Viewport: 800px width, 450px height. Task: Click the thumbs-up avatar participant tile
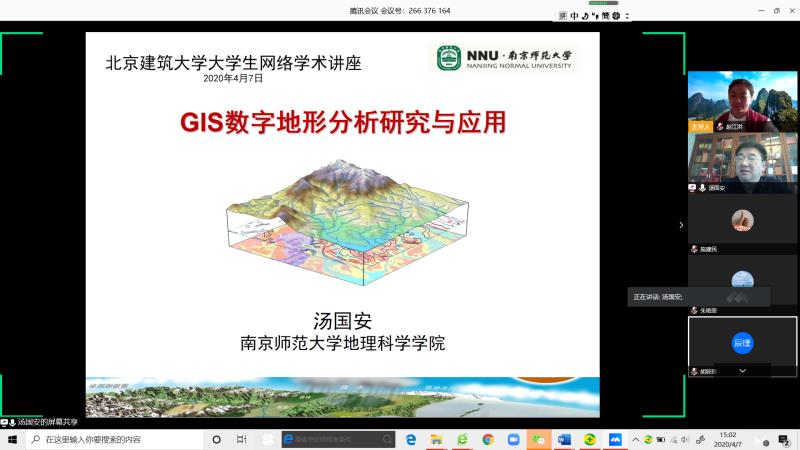coord(741,221)
